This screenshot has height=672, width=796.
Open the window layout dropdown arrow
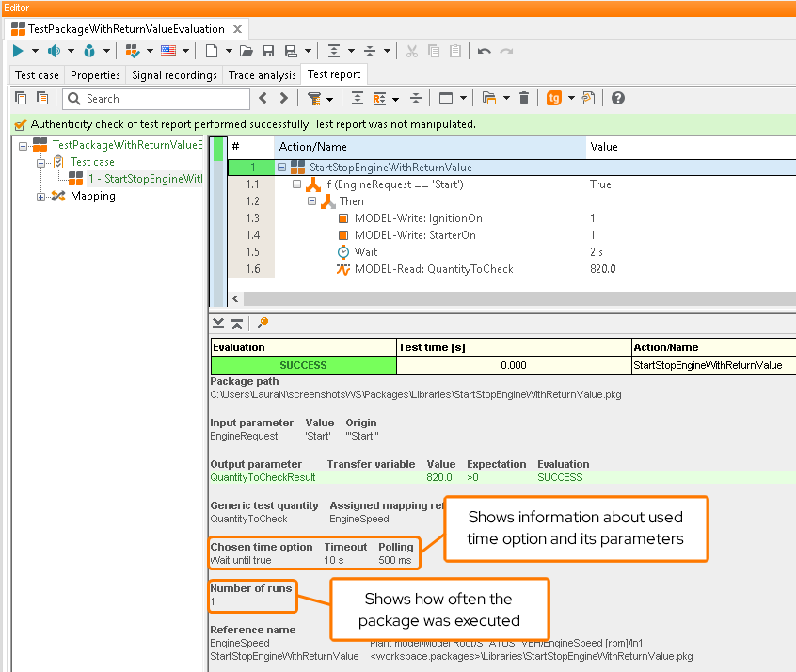pos(463,98)
